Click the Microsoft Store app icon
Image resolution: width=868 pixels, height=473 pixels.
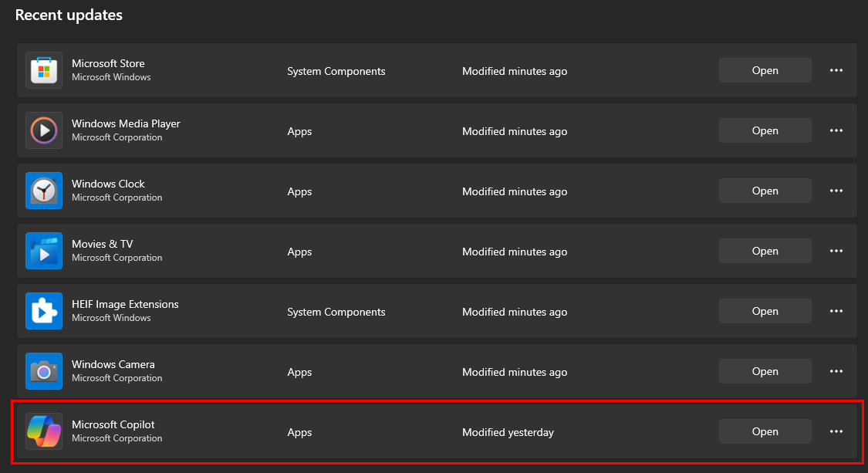pos(44,70)
